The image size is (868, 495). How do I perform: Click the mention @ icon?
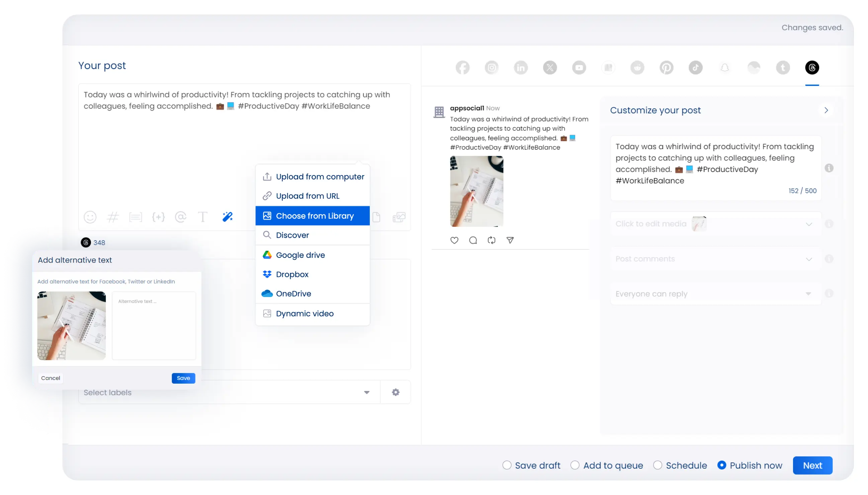(181, 217)
